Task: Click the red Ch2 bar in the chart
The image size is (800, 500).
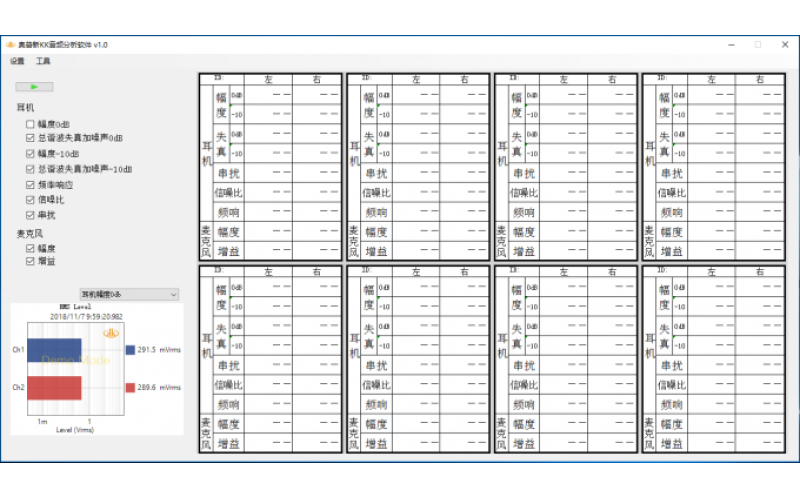Action: 53,387
